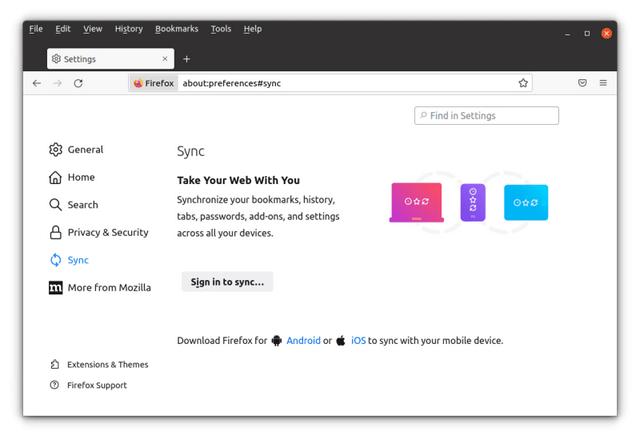The width and height of the screenshot is (640, 440).
Task: Click the Sync page heading
Action: 191,151
